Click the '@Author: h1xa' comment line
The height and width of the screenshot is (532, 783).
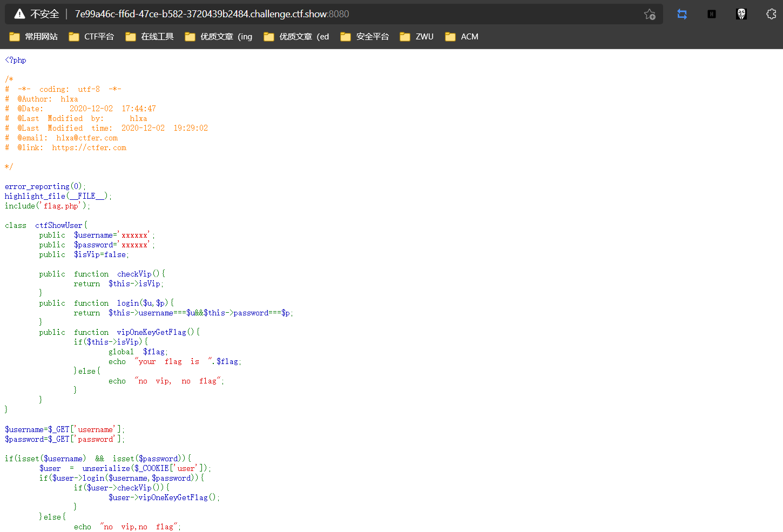click(42, 99)
